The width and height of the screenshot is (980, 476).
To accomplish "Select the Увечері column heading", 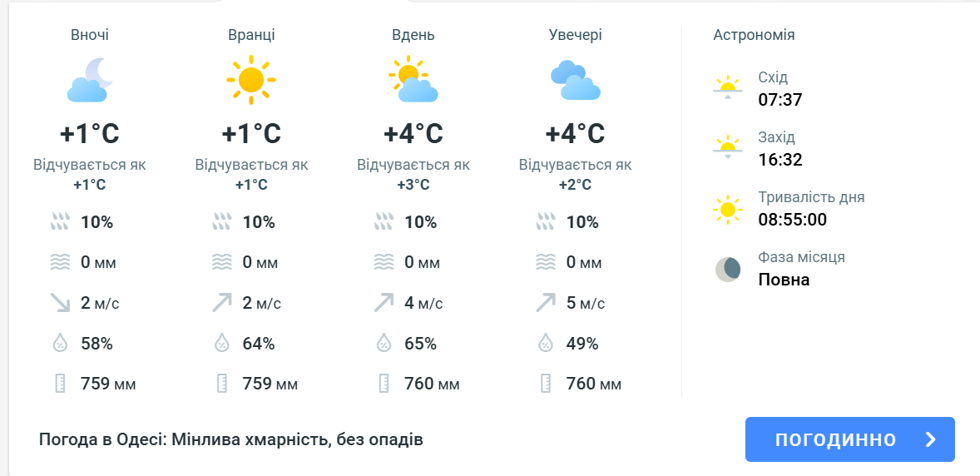I will tap(575, 35).
